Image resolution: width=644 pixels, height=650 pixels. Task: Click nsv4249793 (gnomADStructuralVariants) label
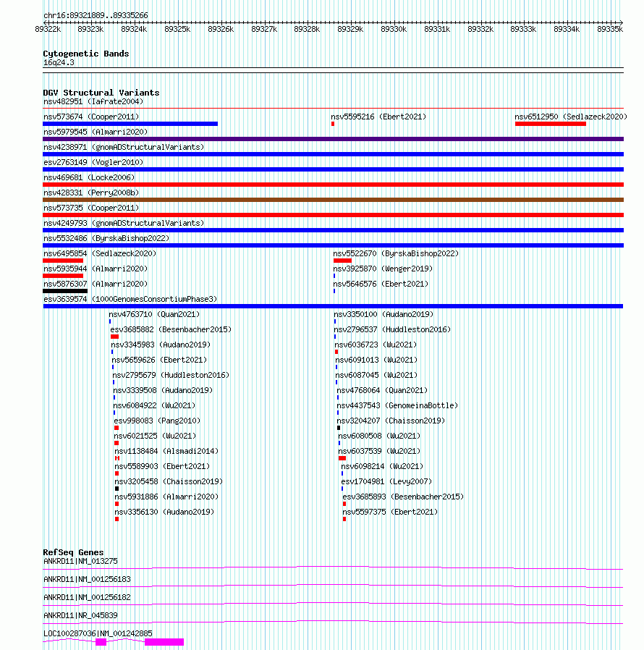124,223
